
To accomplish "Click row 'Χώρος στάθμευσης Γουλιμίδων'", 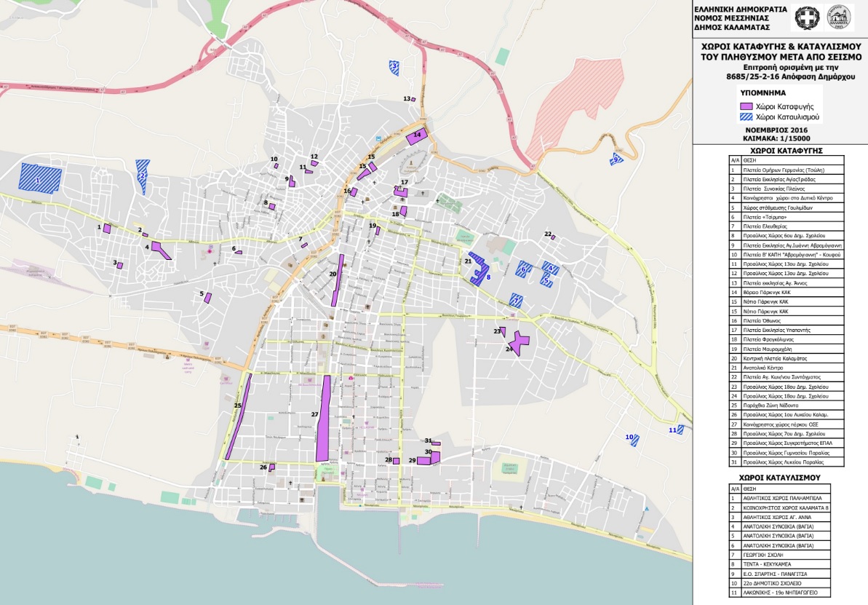I will click(786, 207).
